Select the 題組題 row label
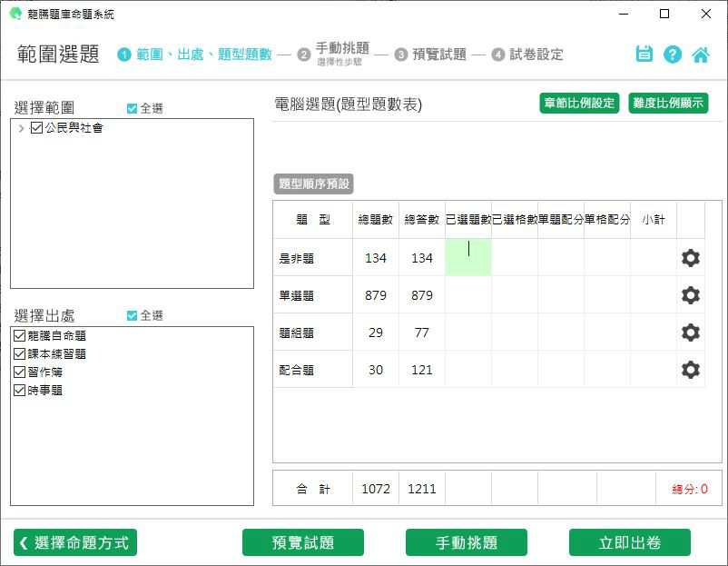Screen dimensions: 728x566 [296, 333]
